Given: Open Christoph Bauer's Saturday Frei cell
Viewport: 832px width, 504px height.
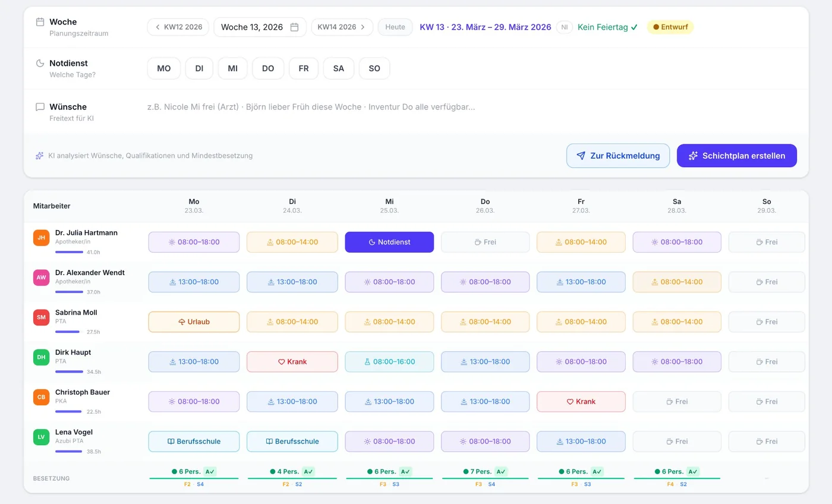Looking at the screenshot, I should pos(677,401).
